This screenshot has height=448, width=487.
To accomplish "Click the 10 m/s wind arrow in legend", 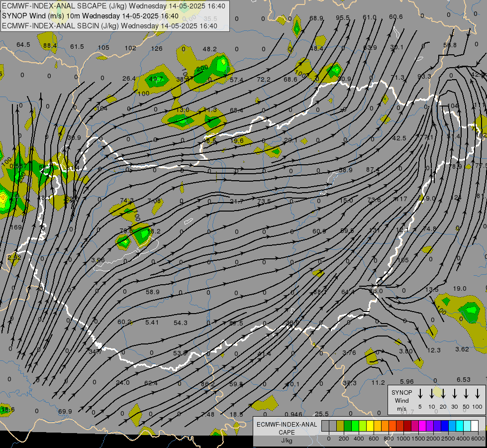I will [432, 393].
